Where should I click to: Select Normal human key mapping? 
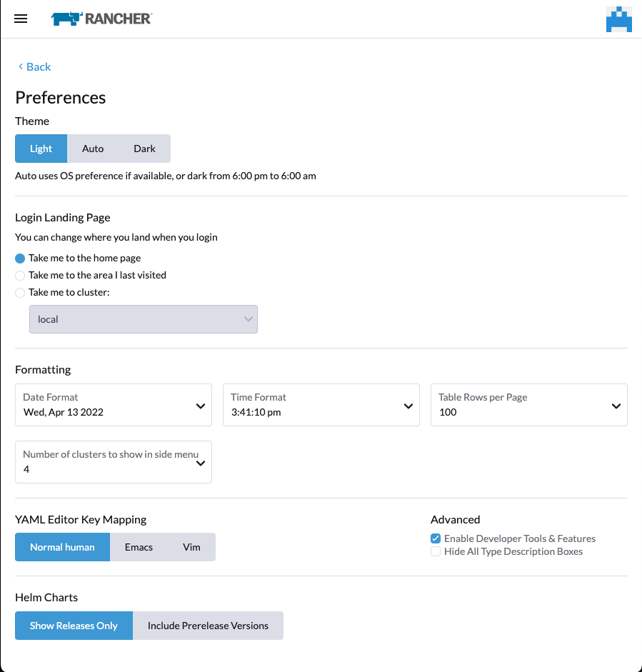coord(63,547)
